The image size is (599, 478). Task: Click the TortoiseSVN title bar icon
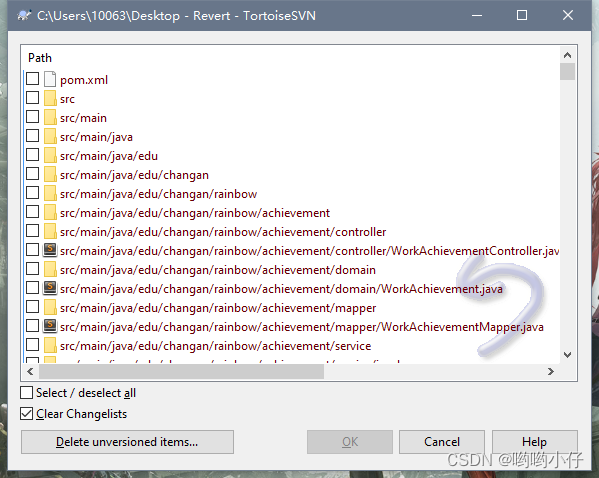click(24, 16)
